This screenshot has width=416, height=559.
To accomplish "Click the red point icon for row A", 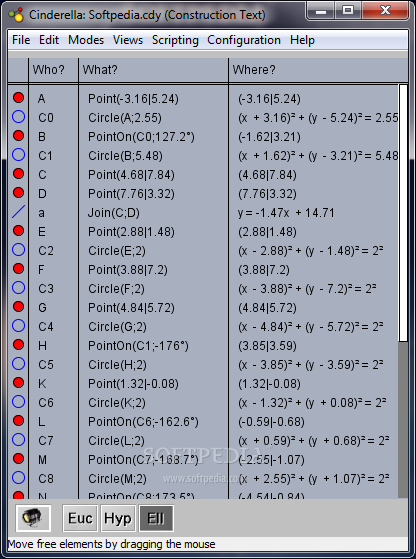I will point(19,98).
